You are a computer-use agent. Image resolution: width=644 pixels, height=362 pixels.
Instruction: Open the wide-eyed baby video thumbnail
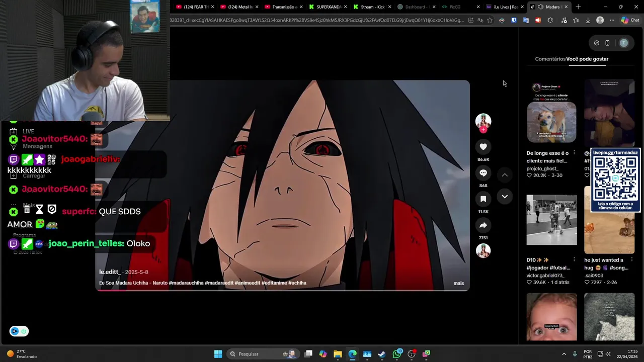(551, 318)
